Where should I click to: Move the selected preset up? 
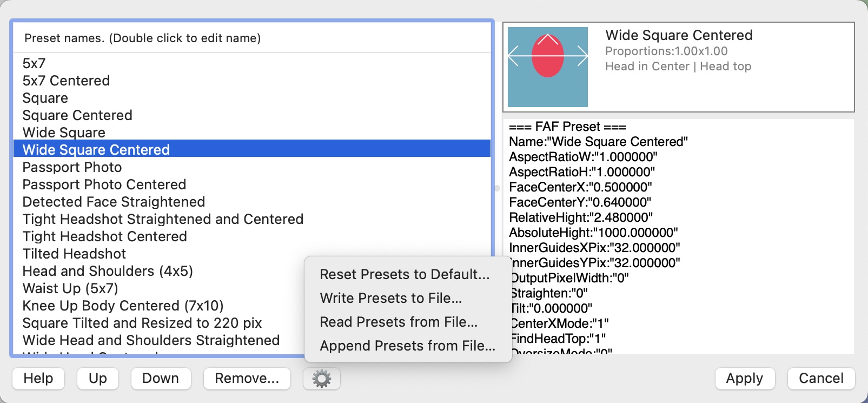pos(97,379)
